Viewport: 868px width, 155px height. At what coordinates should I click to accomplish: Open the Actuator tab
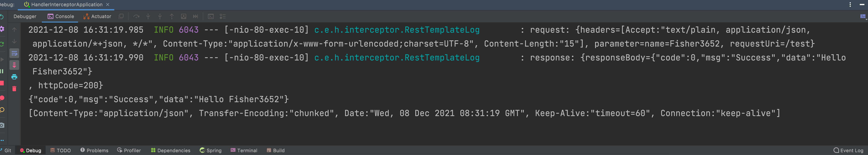click(x=100, y=16)
